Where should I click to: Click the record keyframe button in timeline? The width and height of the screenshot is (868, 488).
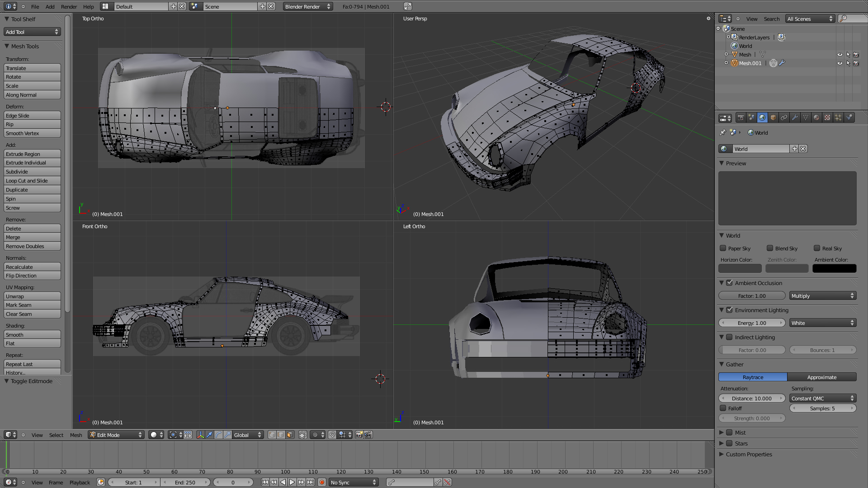(322, 483)
